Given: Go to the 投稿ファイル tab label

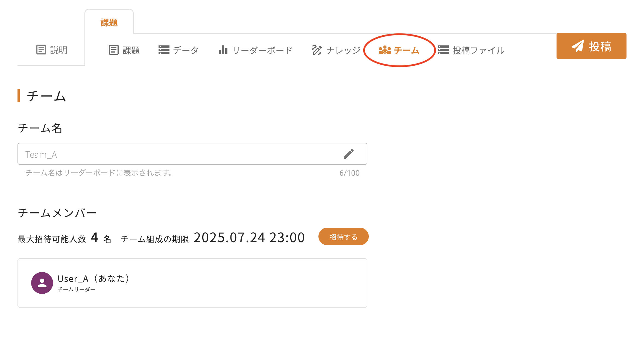Looking at the screenshot, I should [x=478, y=50].
